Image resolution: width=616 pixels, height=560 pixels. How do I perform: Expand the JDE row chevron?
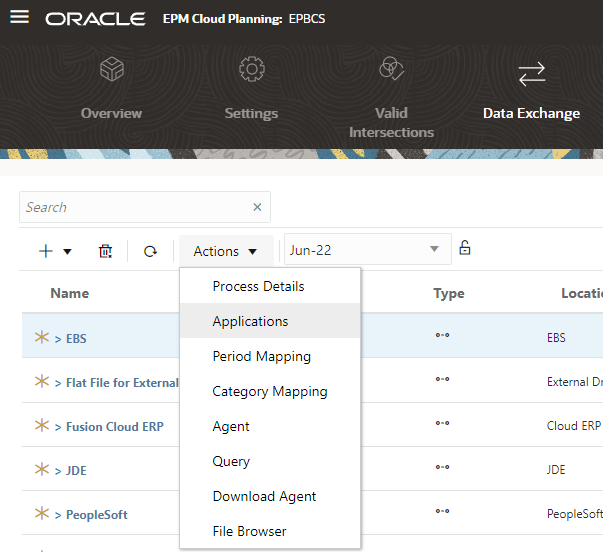pyautogui.click(x=58, y=471)
